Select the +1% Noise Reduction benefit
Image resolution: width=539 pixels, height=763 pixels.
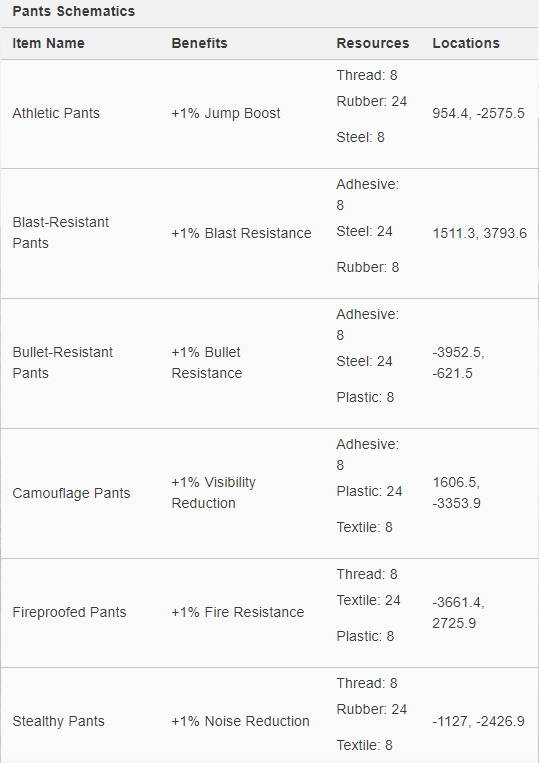(240, 721)
